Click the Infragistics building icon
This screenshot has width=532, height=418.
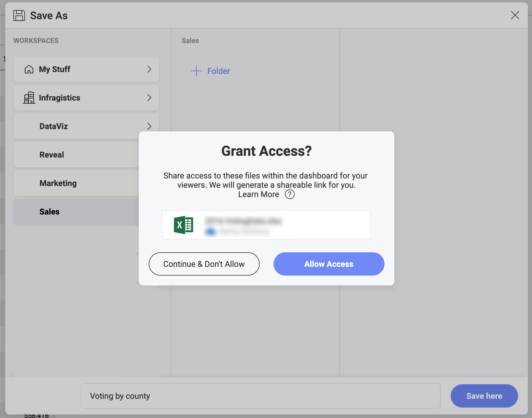[x=29, y=98]
